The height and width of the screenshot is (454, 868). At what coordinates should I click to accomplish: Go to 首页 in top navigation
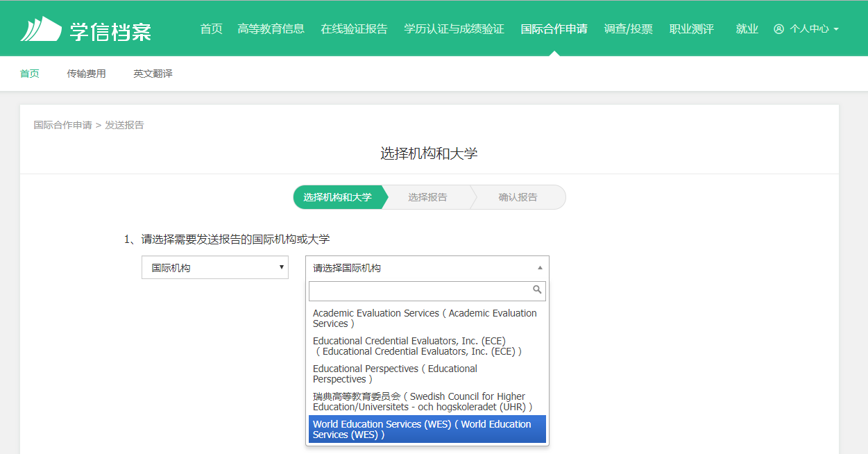[211, 29]
